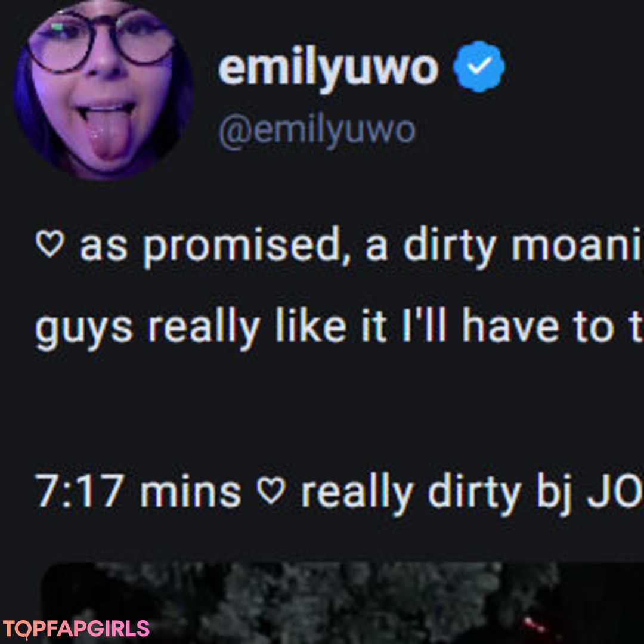Open the media preview below the post
The width and height of the screenshot is (644, 644).
(x=342, y=603)
